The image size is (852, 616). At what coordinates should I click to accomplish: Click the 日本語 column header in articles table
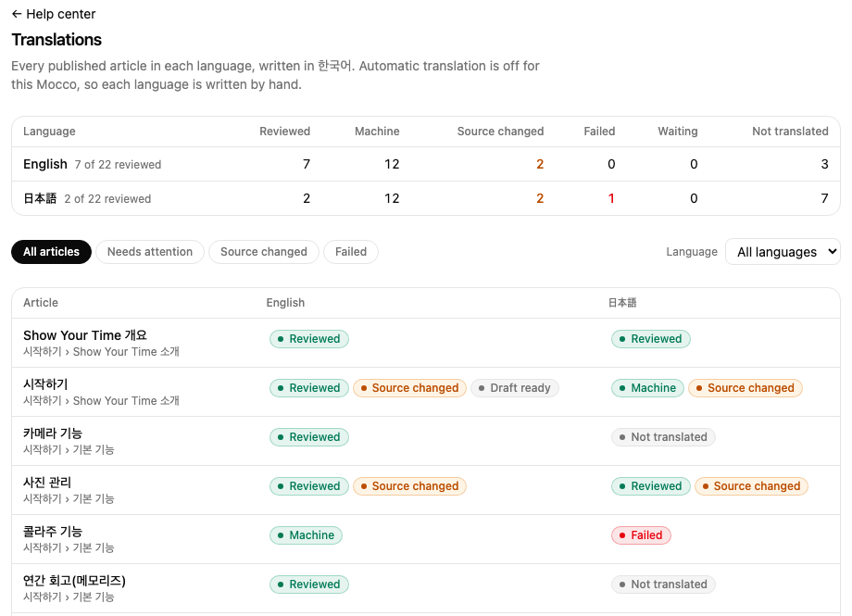click(x=622, y=302)
